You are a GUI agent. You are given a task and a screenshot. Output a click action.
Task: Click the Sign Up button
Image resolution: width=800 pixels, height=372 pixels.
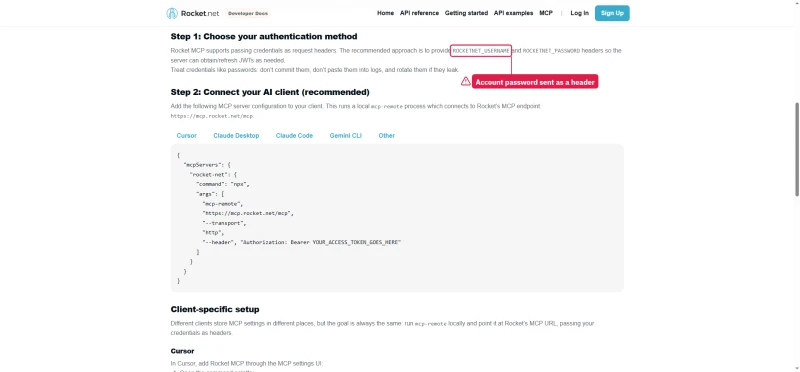click(612, 13)
